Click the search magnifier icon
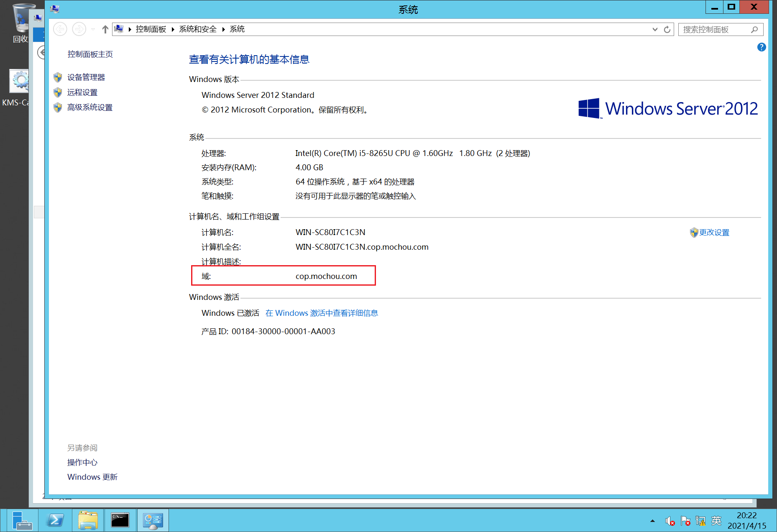 (754, 29)
